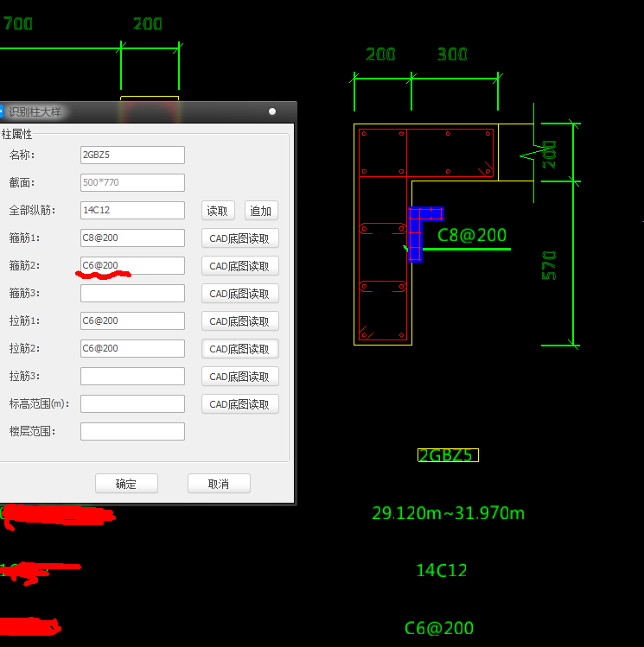Click CAD底图读取 next to 拉筋1
This screenshot has width=644, height=647.
point(239,321)
